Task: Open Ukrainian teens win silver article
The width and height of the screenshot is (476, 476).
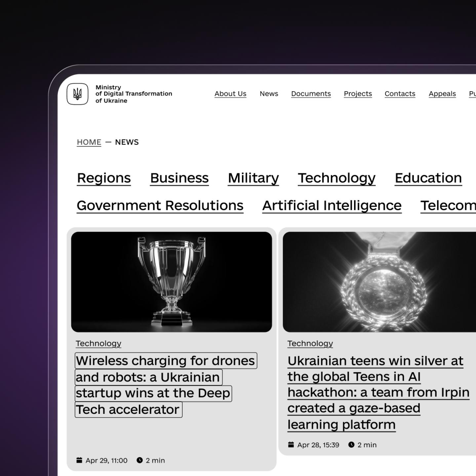Action: [378, 393]
